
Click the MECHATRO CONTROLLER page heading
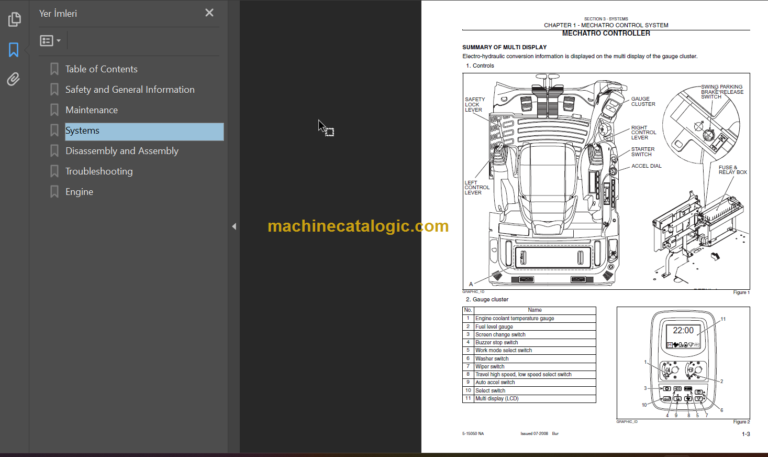coord(606,33)
